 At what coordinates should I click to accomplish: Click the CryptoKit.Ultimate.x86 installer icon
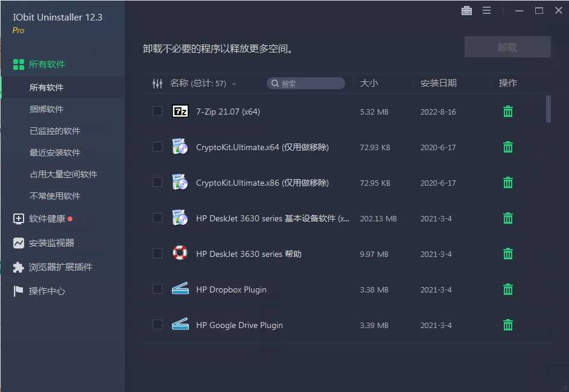click(x=180, y=182)
